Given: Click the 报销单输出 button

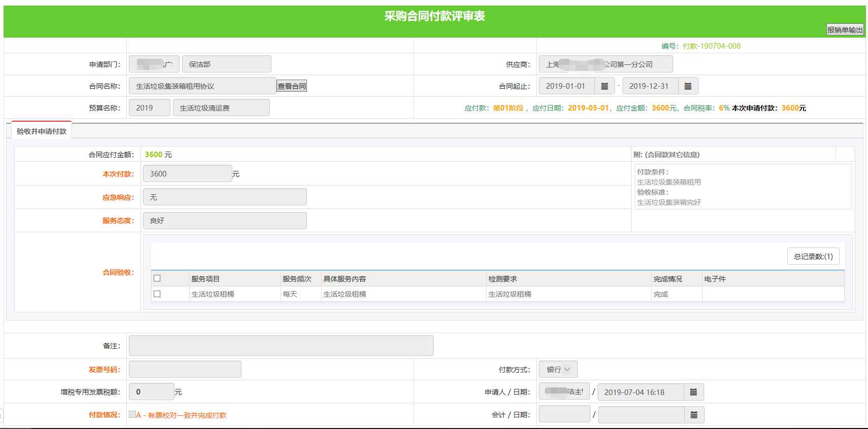Looking at the screenshot, I should (x=845, y=30).
